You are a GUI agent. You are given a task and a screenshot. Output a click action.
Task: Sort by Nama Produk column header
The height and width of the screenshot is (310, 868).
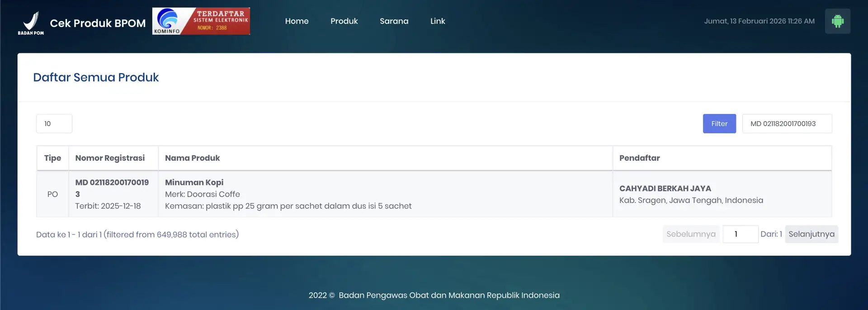click(x=385, y=158)
